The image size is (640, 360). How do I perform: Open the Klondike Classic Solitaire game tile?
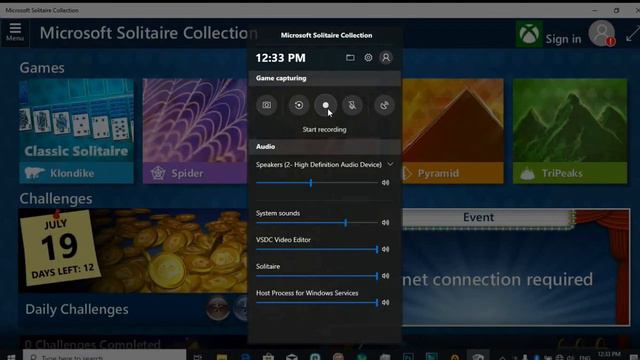tap(76, 131)
